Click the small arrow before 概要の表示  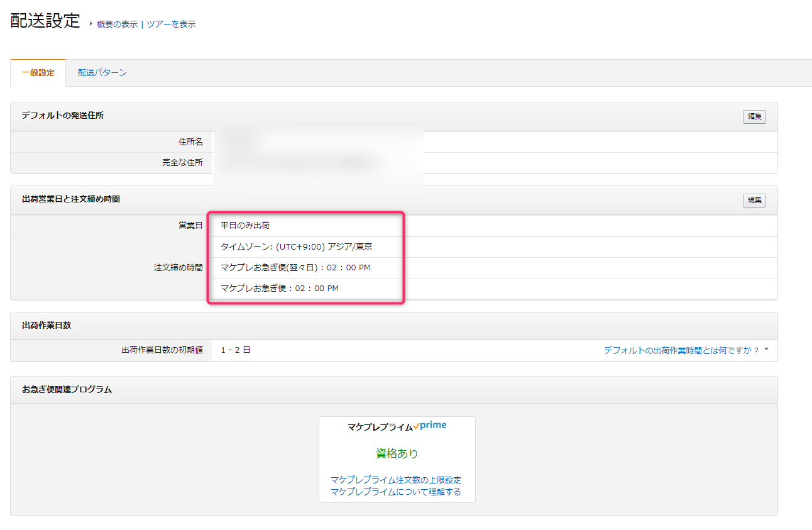coord(91,24)
